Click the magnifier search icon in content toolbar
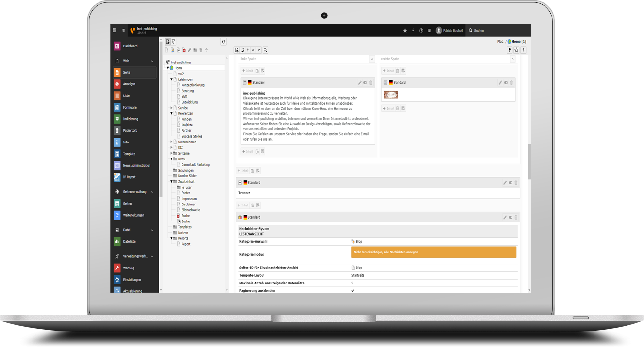The height and width of the screenshot is (347, 644). (265, 50)
